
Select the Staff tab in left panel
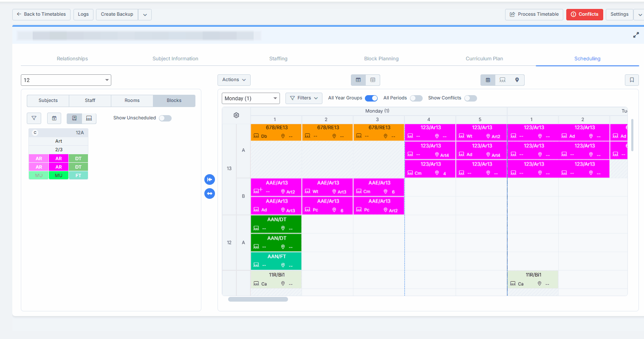pyautogui.click(x=90, y=101)
